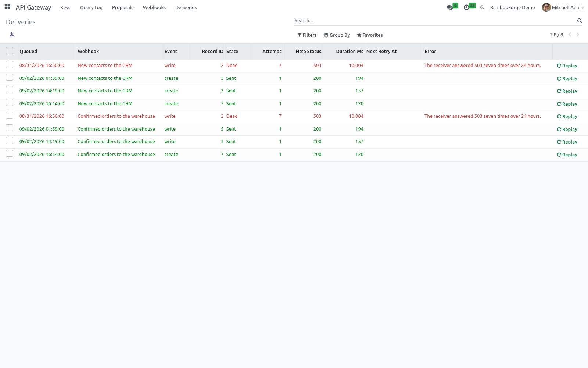Toggle dark mode moon icon
588x368 pixels.
pos(483,7)
